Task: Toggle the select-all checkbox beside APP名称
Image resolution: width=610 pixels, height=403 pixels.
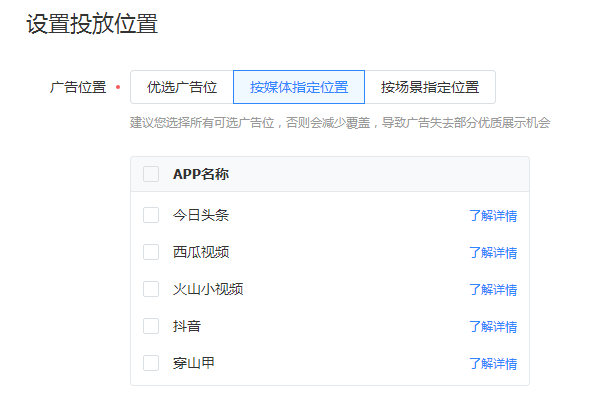Action: click(151, 174)
